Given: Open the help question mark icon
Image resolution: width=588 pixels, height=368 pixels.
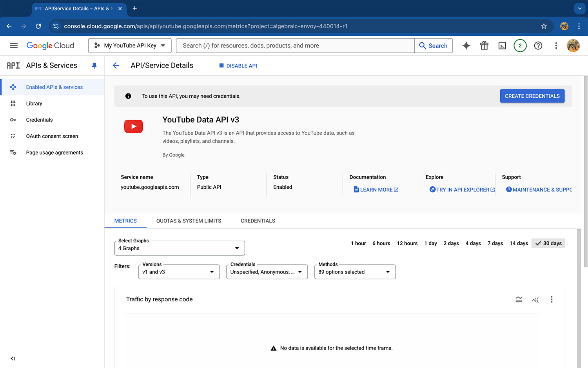Looking at the screenshot, I should [538, 46].
